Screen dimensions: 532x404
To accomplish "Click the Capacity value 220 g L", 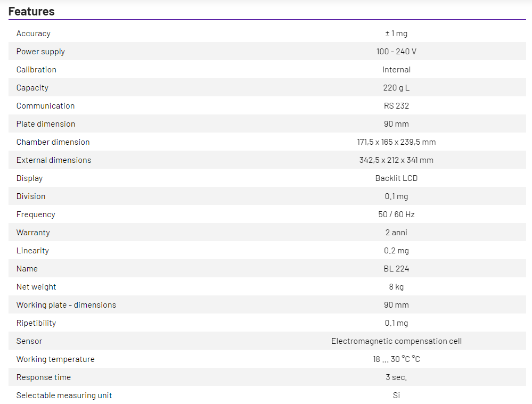I will pyautogui.click(x=396, y=88).
